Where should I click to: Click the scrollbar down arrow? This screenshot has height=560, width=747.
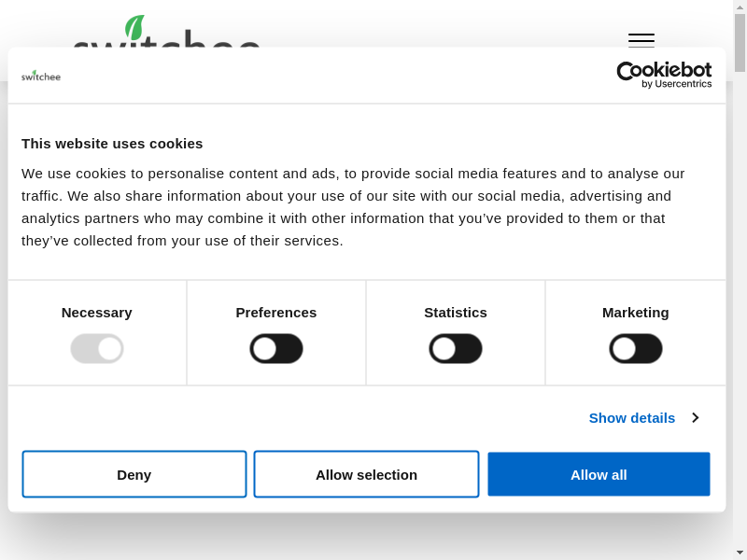click(740, 553)
